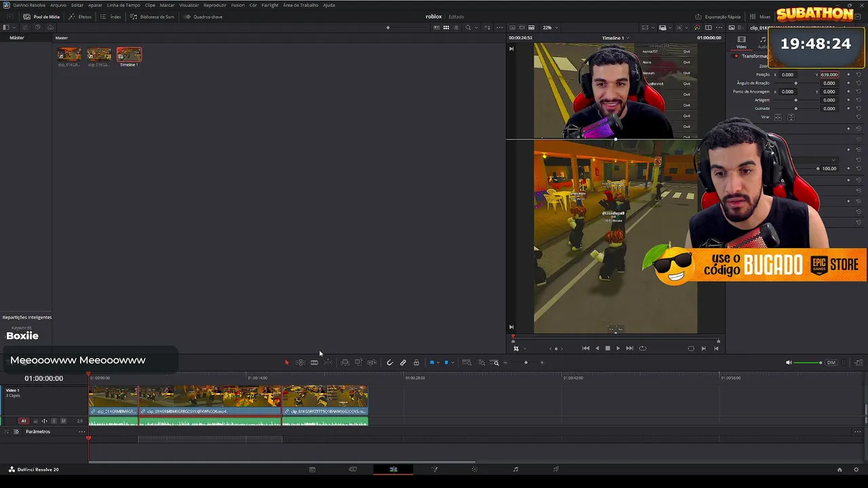Open the Quadros-chave panel
The image size is (868, 488).
203,16
